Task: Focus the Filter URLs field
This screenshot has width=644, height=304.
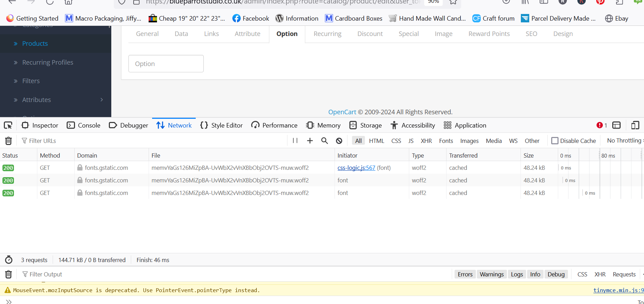Action: click(153, 141)
